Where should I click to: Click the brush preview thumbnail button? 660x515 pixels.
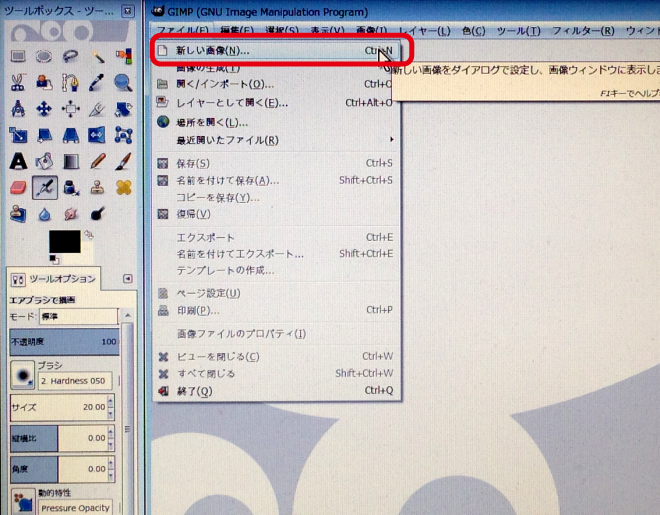pyautogui.click(x=21, y=374)
